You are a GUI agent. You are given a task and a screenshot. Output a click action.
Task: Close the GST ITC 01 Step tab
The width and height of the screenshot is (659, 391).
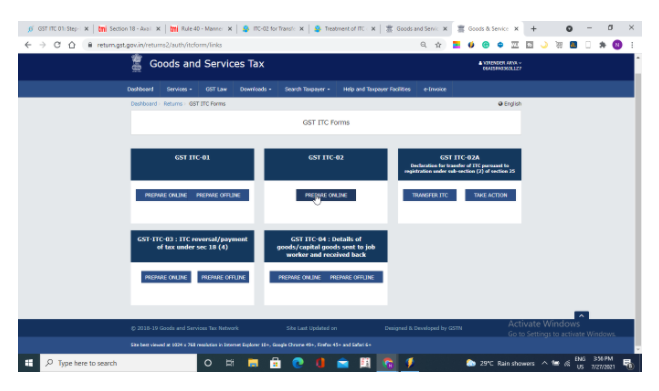point(86,29)
